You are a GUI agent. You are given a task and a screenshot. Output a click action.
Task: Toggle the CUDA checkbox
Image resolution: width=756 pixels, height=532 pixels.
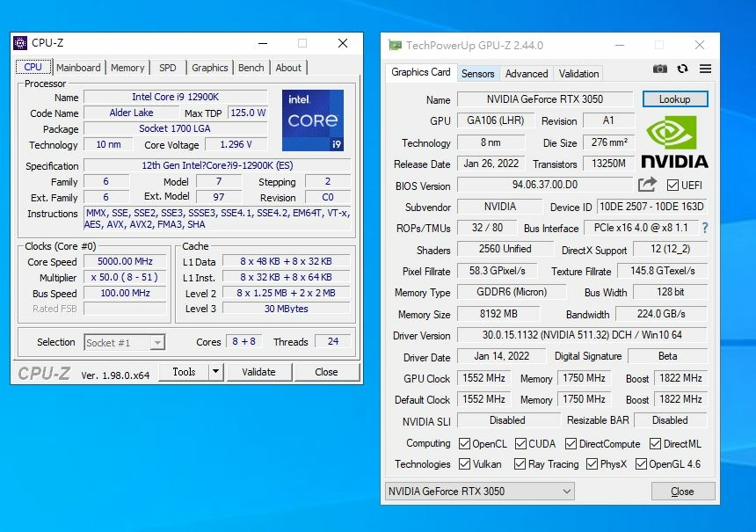[520, 443]
